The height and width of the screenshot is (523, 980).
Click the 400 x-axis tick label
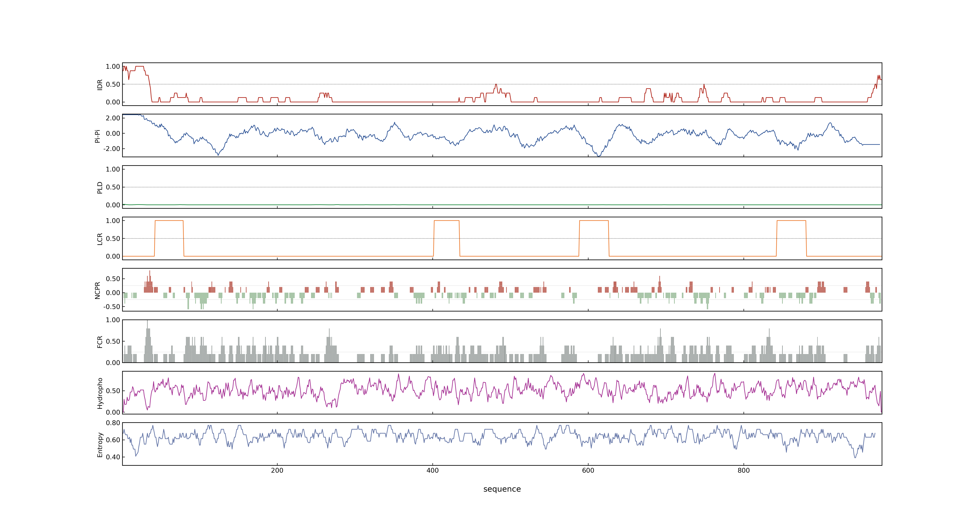point(433,470)
